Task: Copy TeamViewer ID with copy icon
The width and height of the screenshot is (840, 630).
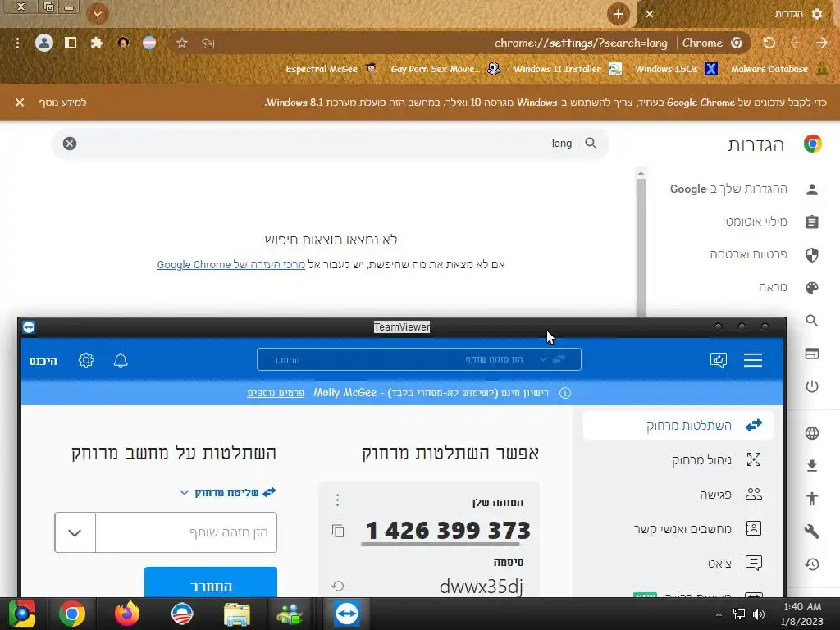Action: (x=337, y=531)
